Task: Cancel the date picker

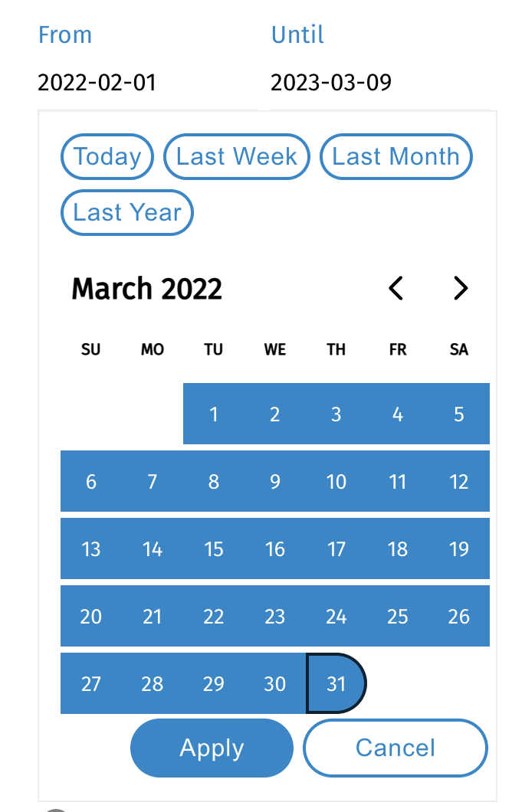Action: pos(395,748)
